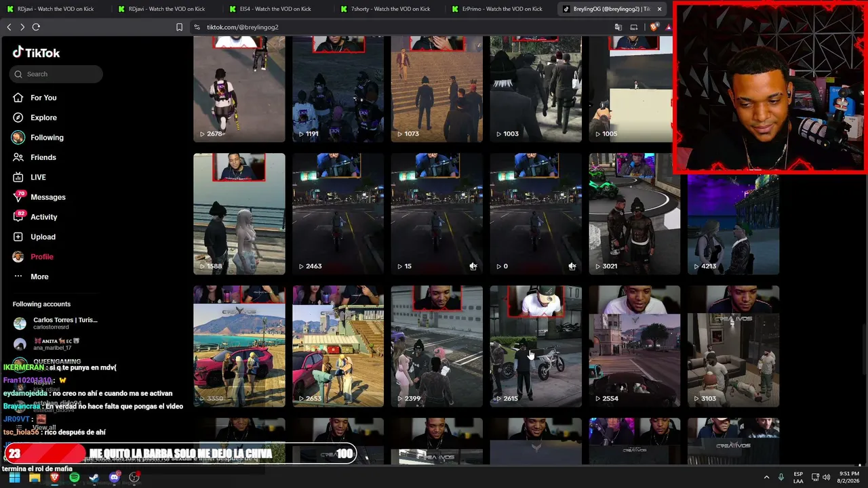Play the video with 2463 views
The image size is (868, 488).
click(338, 213)
